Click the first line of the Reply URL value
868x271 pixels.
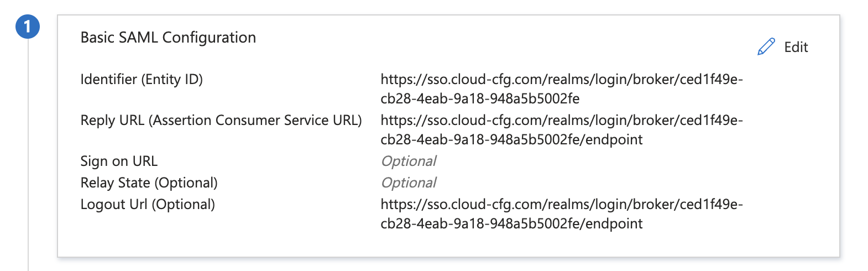click(x=562, y=121)
